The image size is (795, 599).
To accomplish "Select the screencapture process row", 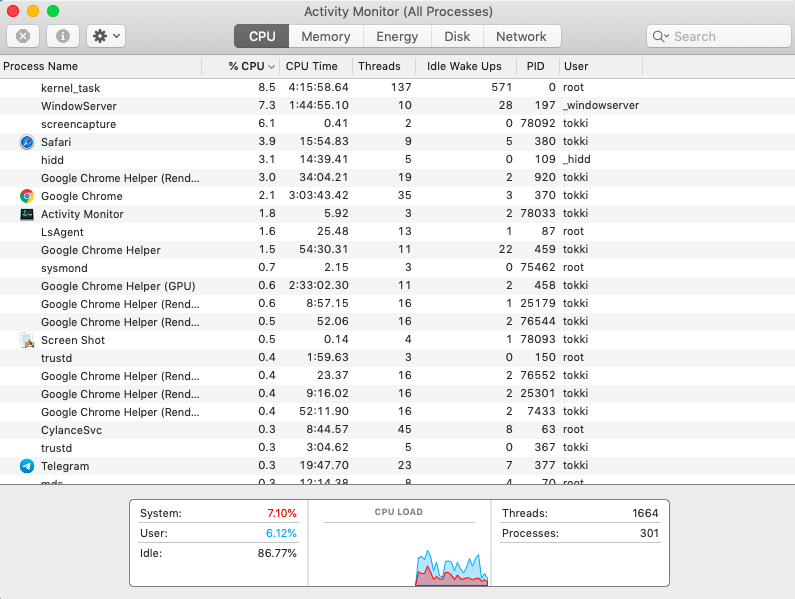I will [x=398, y=124].
